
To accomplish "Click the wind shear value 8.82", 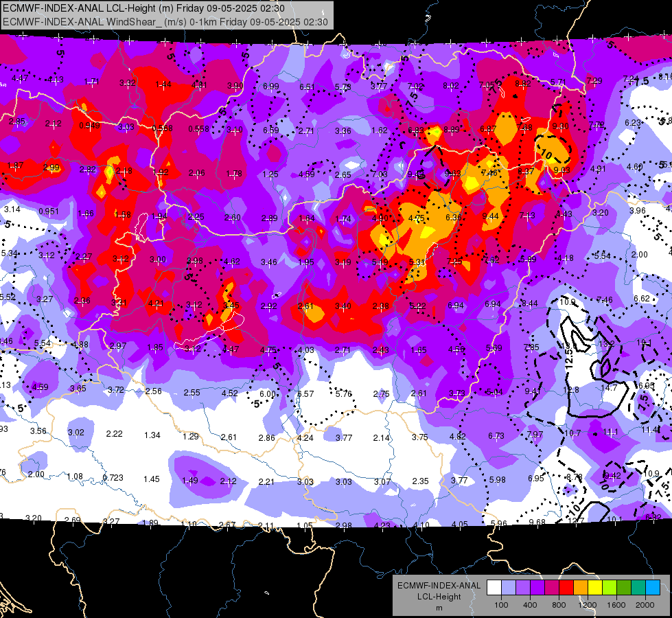I will pos(523,84).
